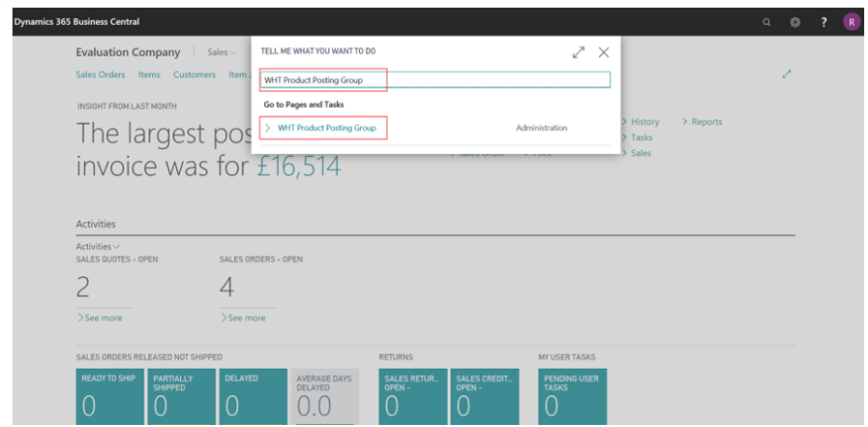The image size is (868, 427).
Task: Open the Customers link
Action: (x=195, y=75)
